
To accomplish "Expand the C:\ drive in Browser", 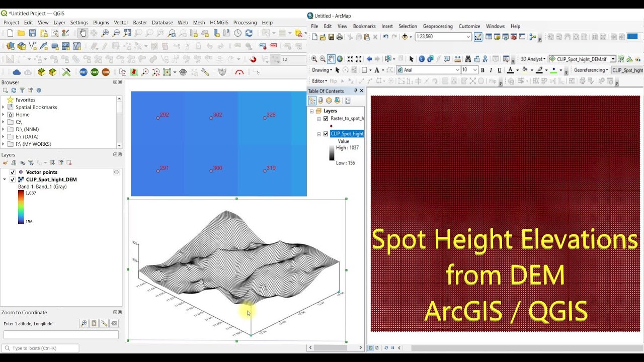I will click(4, 122).
